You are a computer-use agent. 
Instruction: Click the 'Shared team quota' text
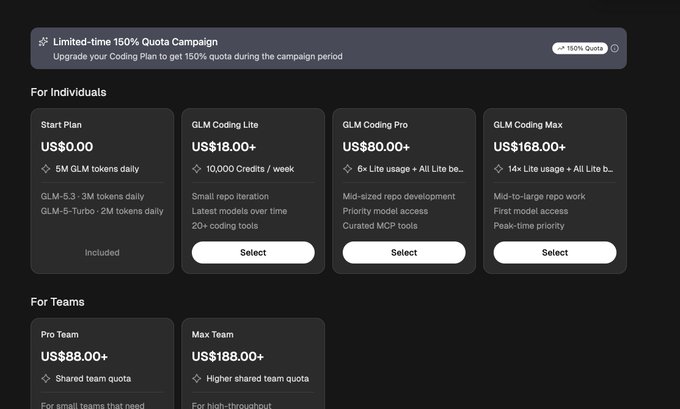tap(93, 379)
